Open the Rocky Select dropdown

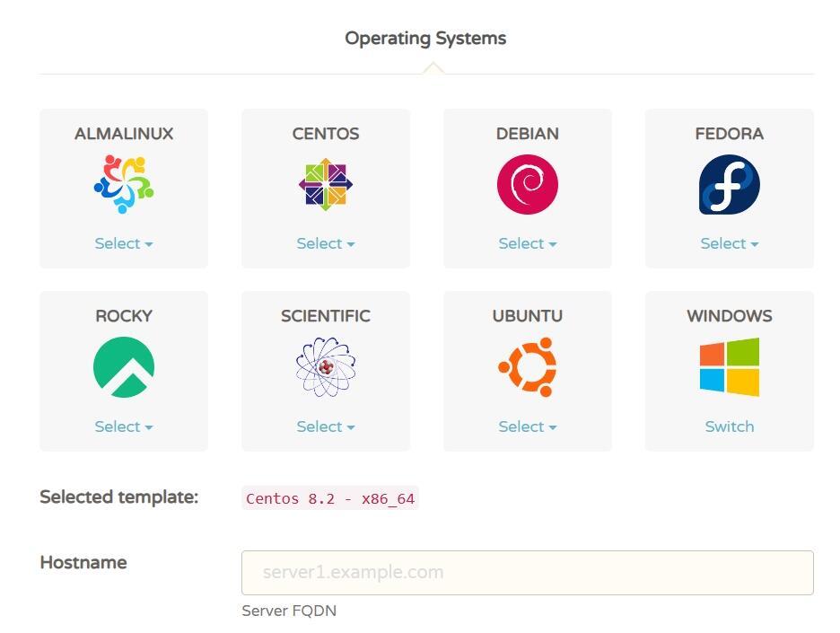click(124, 426)
